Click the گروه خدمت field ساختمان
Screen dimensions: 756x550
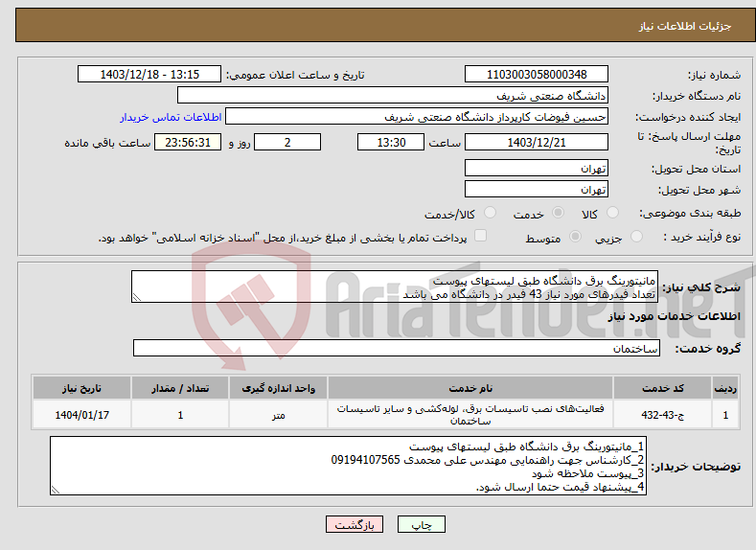tap(397, 348)
